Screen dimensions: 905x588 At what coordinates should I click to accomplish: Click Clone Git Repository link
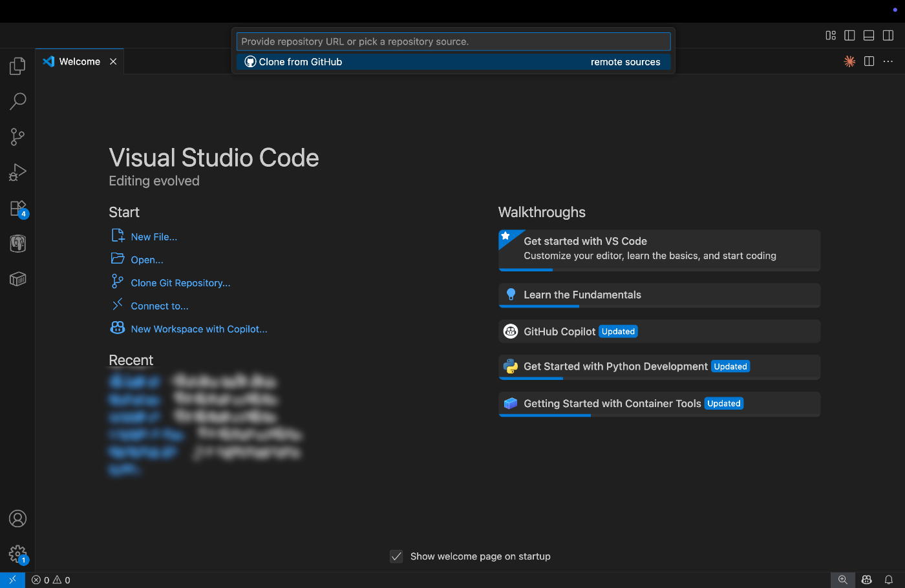[180, 283]
